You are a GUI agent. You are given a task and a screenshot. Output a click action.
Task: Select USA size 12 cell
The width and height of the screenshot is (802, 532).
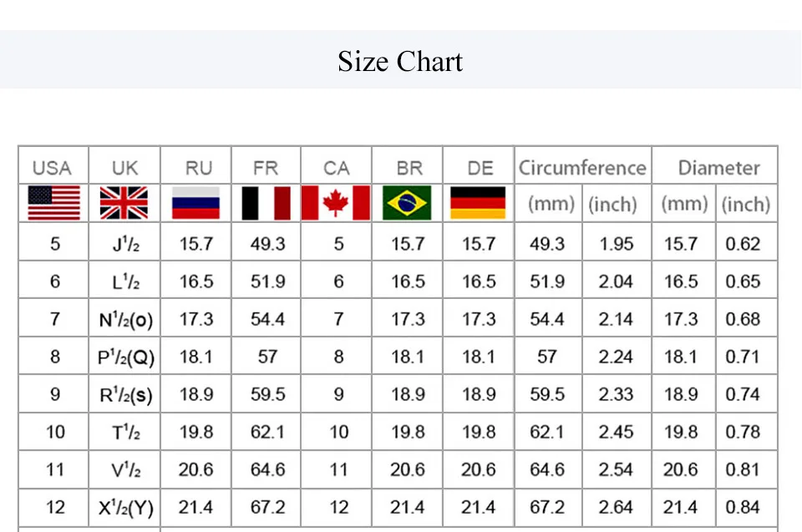click(55, 507)
